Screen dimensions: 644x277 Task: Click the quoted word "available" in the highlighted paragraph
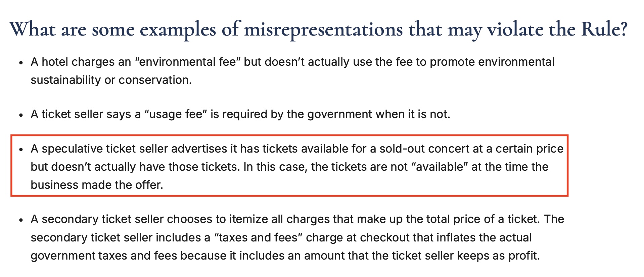440,167
